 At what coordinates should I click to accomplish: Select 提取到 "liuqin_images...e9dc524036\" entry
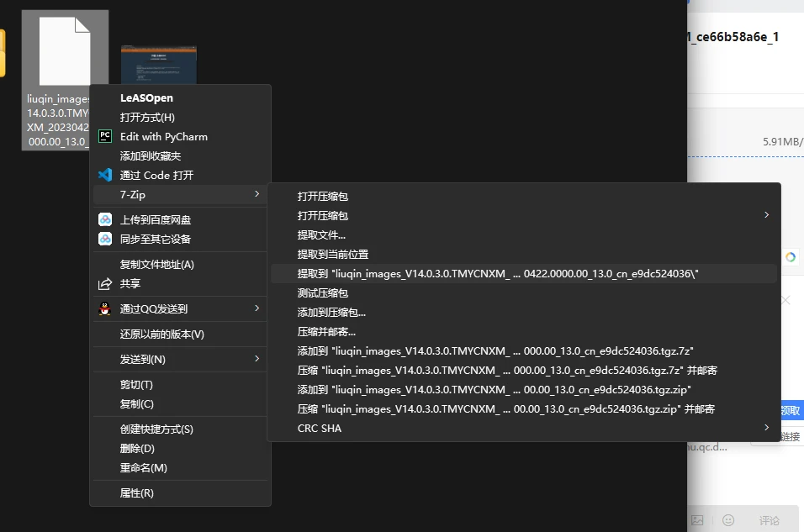[x=524, y=274]
